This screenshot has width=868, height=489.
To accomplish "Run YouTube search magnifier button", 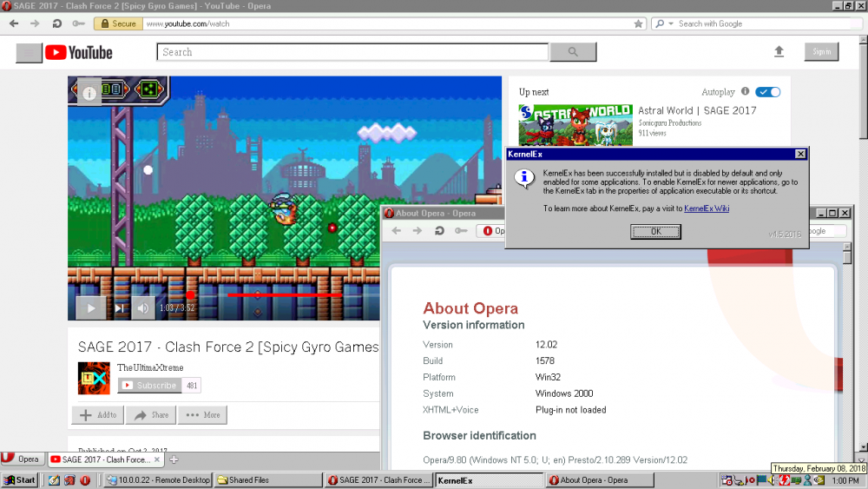I will tap(573, 52).
